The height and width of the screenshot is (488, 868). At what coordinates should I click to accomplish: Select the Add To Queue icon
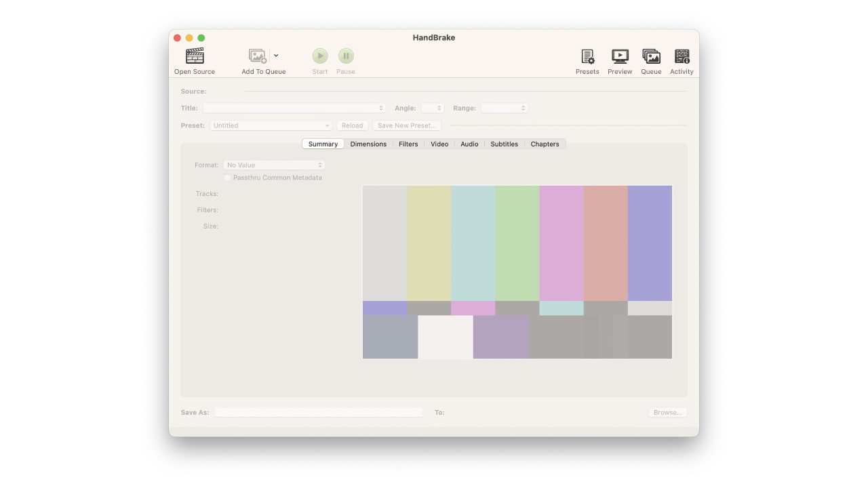[x=258, y=56]
